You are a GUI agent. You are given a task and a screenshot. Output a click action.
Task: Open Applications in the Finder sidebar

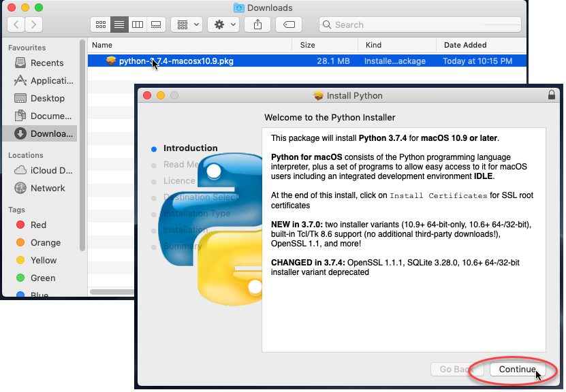(40, 80)
